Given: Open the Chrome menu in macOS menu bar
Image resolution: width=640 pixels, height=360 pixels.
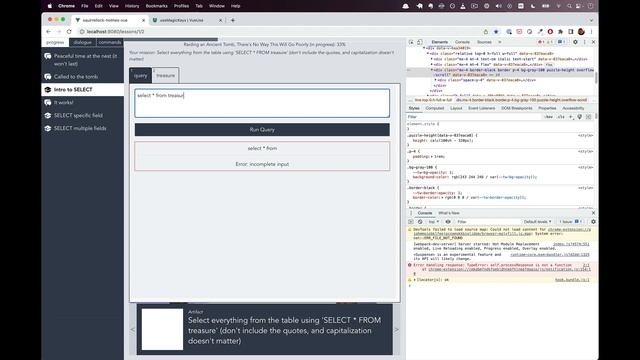Looking at the screenshot, I should (66, 6).
